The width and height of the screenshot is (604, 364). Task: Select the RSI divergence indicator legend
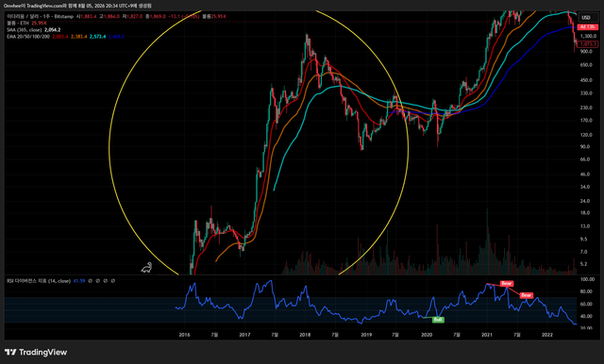39,281
